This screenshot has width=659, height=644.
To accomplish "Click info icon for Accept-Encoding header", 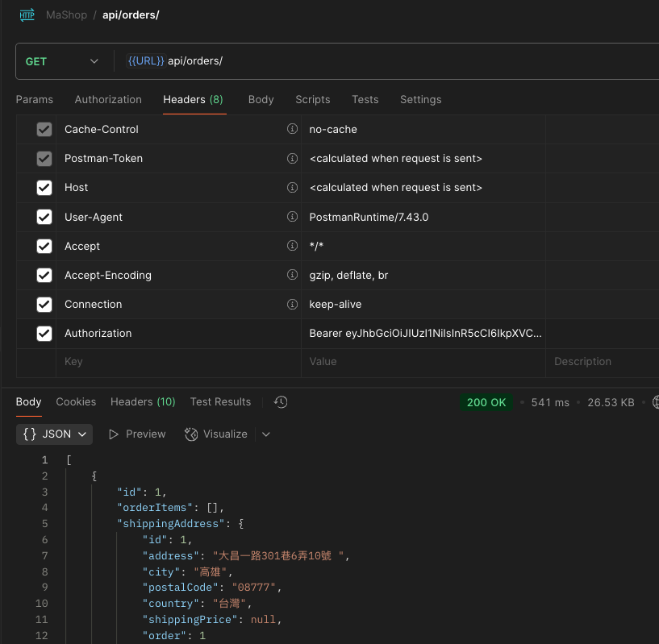I will tap(292, 275).
